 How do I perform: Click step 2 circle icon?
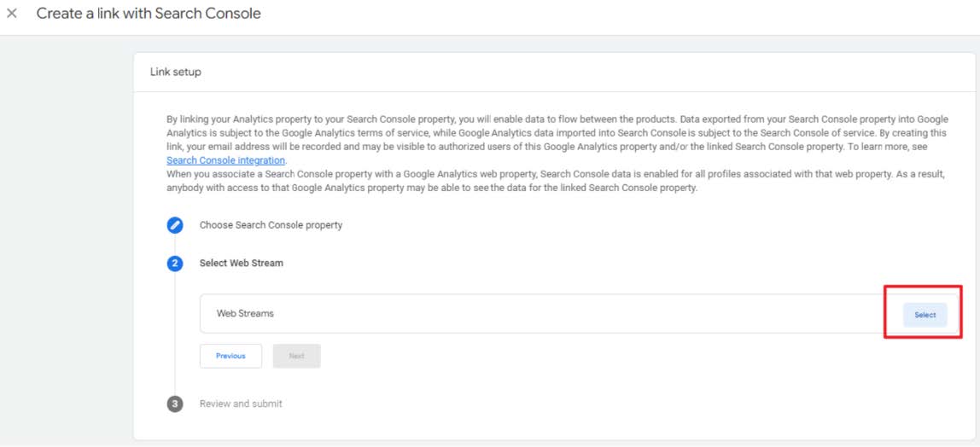tap(175, 264)
